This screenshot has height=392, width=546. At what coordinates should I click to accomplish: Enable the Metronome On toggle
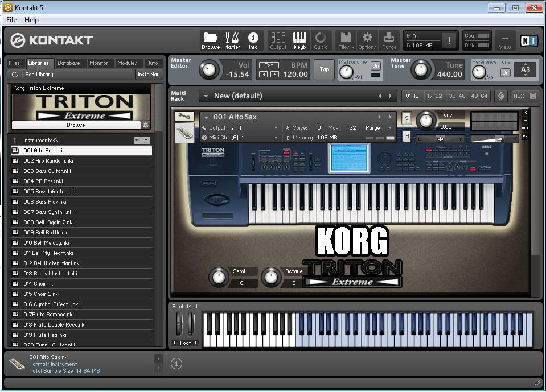point(375,65)
